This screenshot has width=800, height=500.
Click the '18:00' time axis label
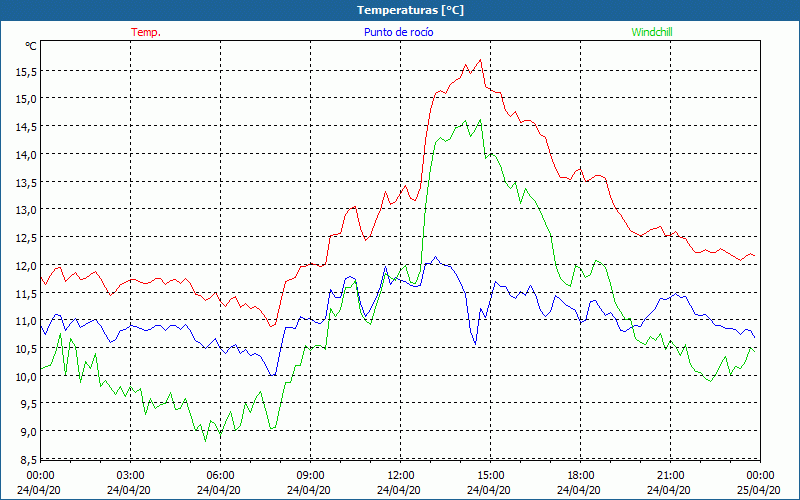click(581, 476)
